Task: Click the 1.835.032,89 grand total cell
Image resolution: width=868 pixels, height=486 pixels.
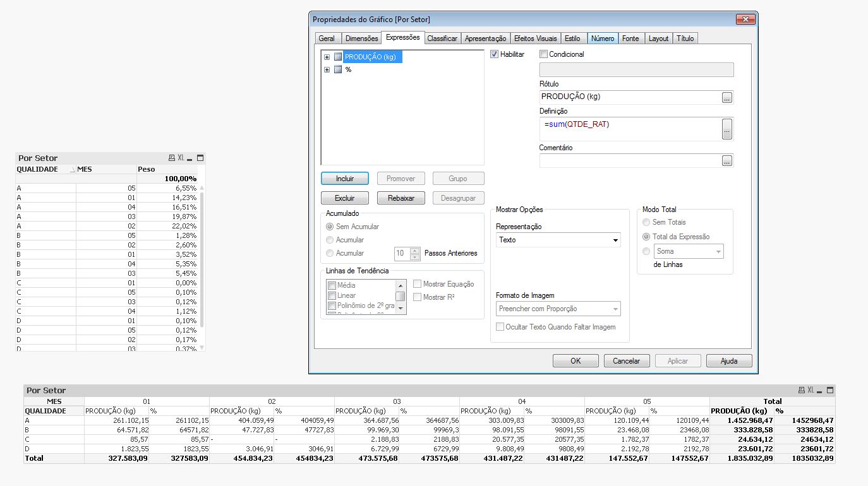Action: coord(742,458)
